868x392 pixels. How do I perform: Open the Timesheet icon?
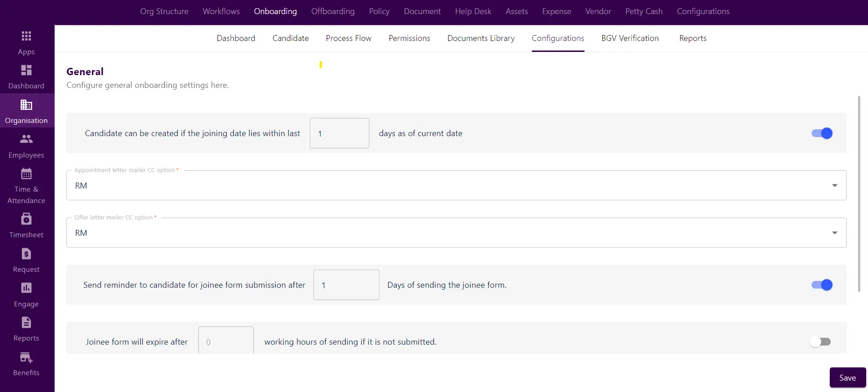tap(26, 219)
